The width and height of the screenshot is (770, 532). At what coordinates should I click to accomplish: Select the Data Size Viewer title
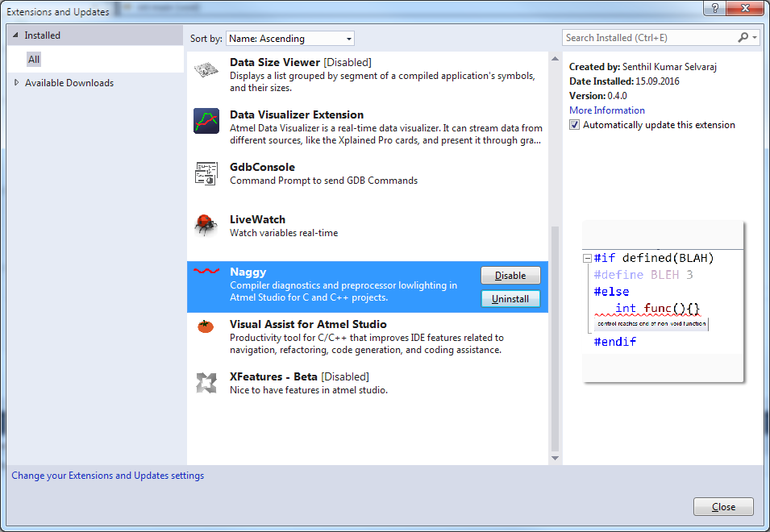[275, 62]
